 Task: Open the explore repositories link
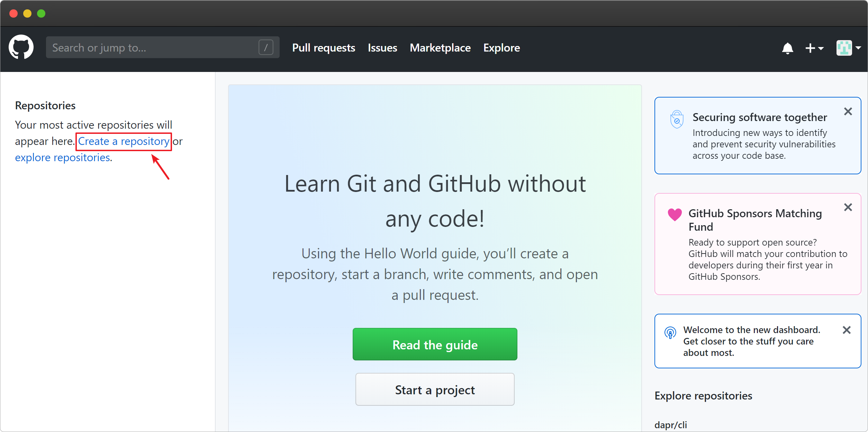pos(63,158)
